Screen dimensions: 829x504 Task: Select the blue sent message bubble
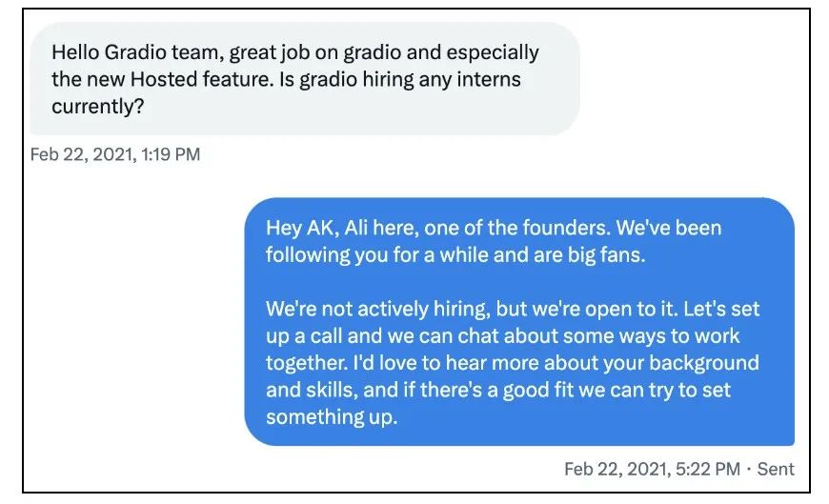tap(519, 321)
